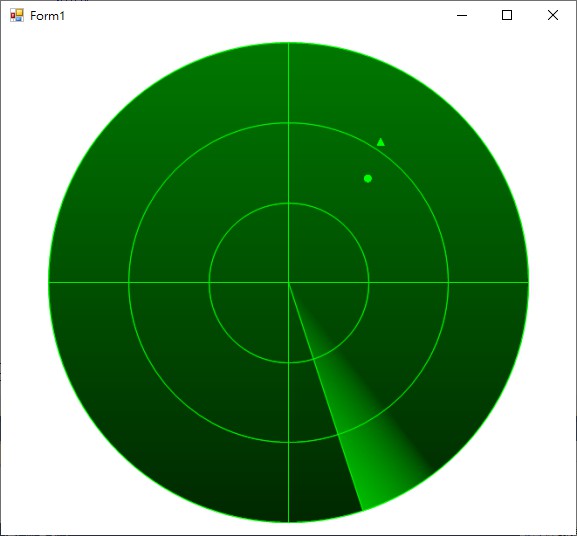Screen dimensions: 577x536
Task: Click the outer ring's leftmost crossing point
Action: click(x=49, y=283)
